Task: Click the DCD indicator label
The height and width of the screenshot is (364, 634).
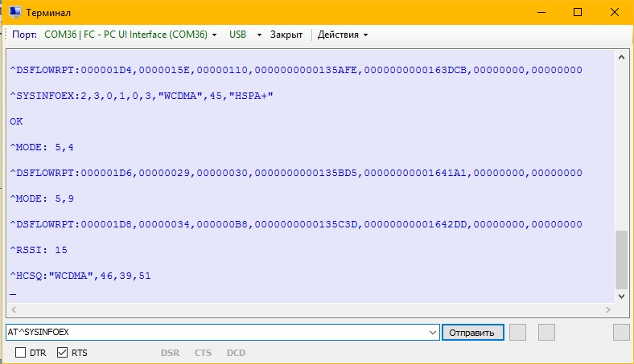Action: pos(236,353)
